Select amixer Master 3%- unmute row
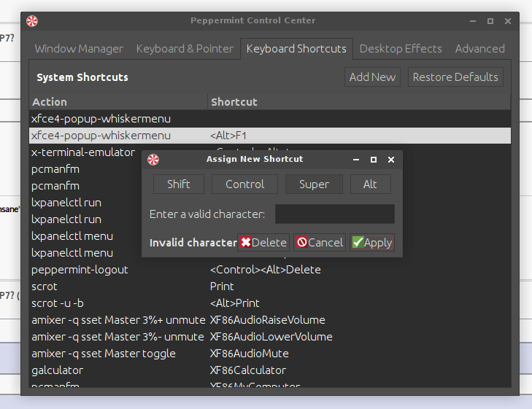 270,337
